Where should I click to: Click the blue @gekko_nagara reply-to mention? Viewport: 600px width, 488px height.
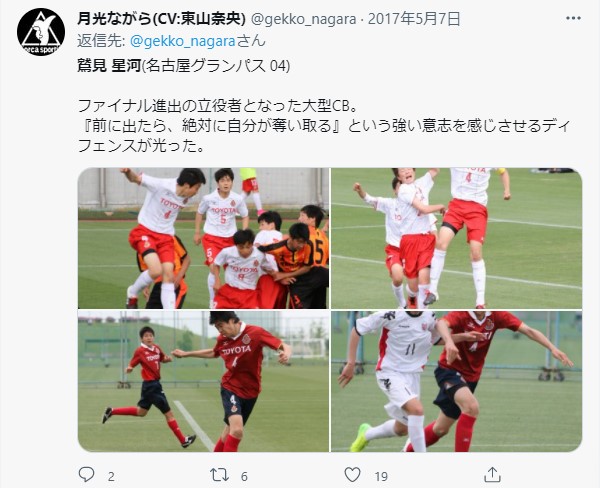(x=183, y=41)
